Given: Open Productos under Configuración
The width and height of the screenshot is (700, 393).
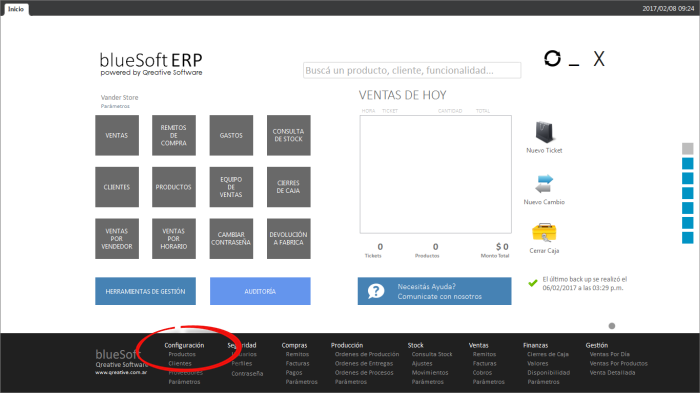Looking at the screenshot, I should pyautogui.click(x=182, y=354).
